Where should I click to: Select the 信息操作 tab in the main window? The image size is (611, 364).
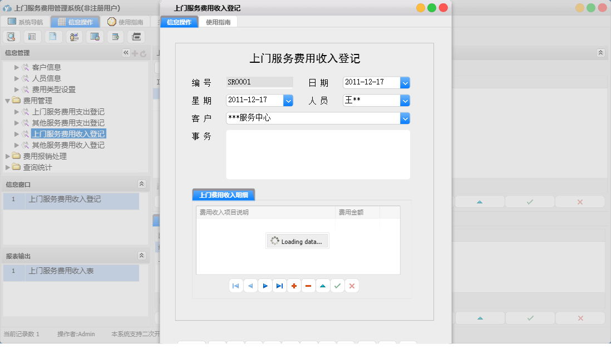[74, 22]
